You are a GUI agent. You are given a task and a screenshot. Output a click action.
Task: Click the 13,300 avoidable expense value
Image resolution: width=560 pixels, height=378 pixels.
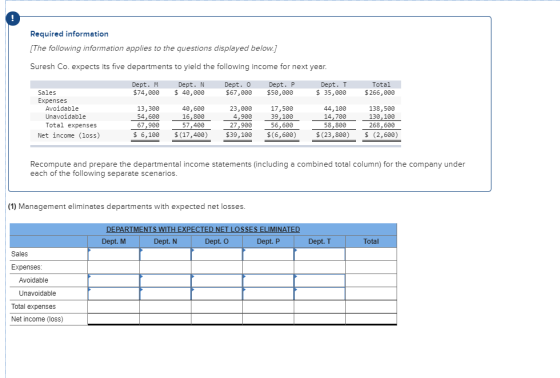click(148, 108)
